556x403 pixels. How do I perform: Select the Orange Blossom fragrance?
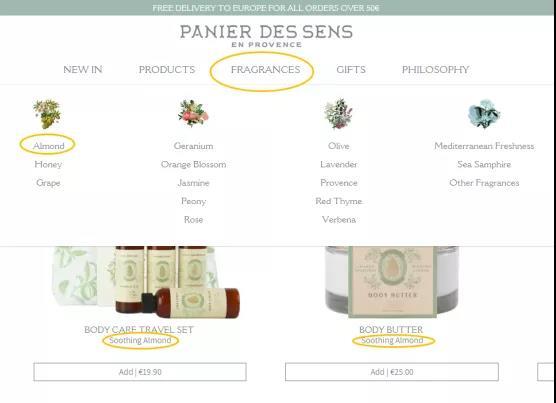tap(193, 164)
